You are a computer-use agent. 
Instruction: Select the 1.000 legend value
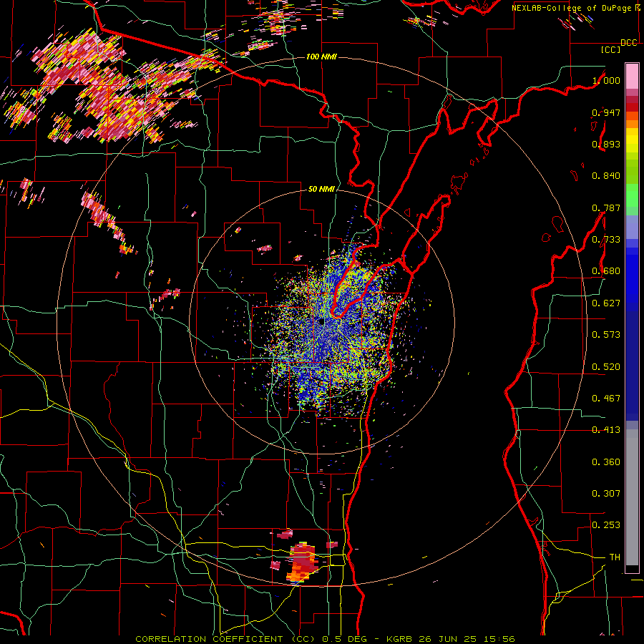tap(606, 80)
